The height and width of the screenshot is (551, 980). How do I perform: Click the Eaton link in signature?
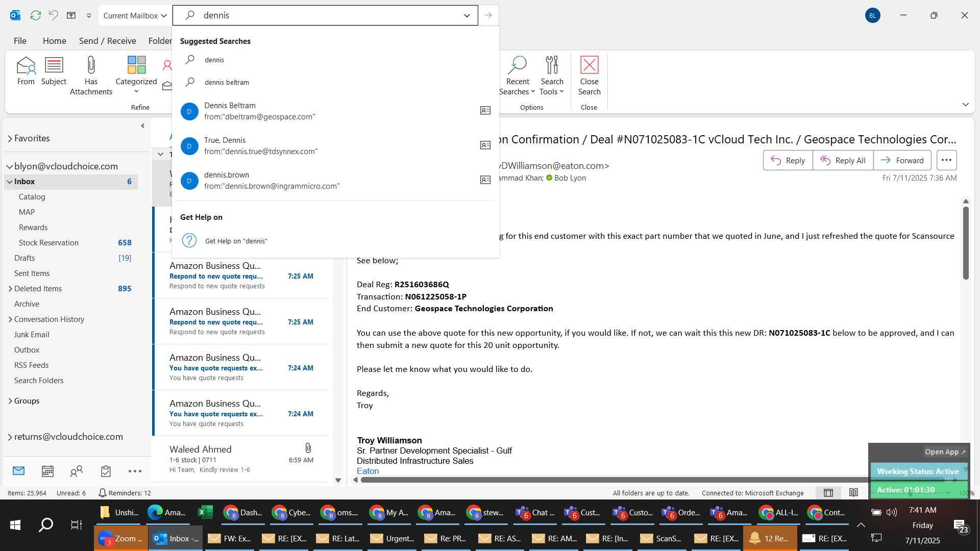[x=367, y=471]
